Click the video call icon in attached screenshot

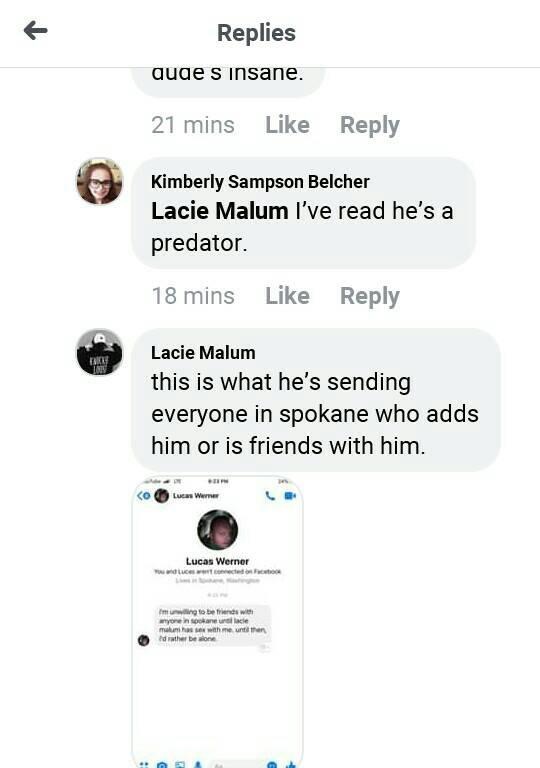click(290, 496)
